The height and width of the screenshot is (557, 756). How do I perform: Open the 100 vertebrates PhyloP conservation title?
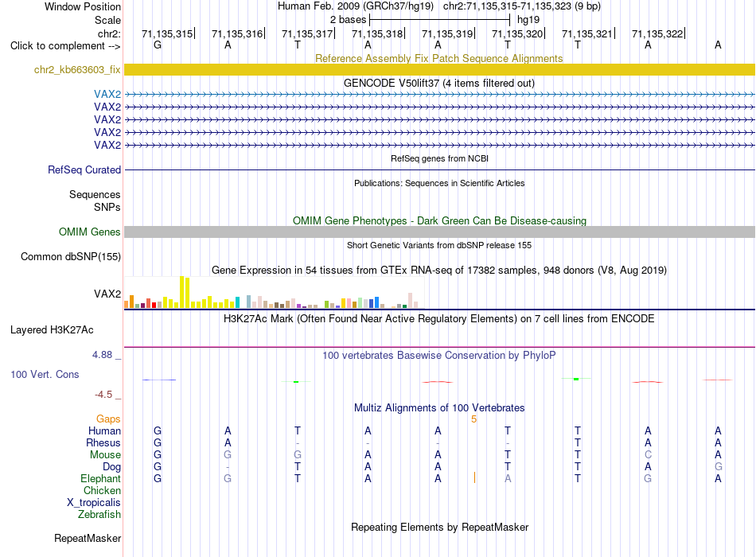(439, 356)
